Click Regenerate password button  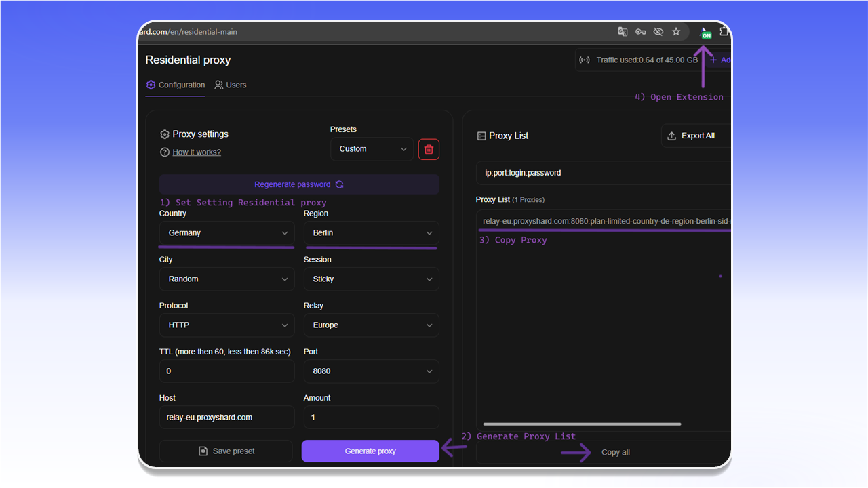[x=299, y=184]
